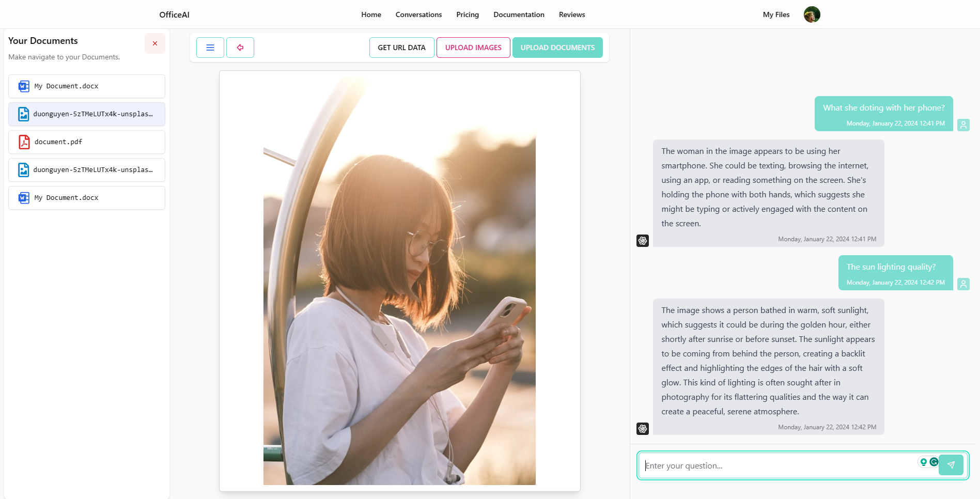The width and height of the screenshot is (980, 499).
Task: Select the second duonguyen image file entry
Action: pyautogui.click(x=87, y=170)
